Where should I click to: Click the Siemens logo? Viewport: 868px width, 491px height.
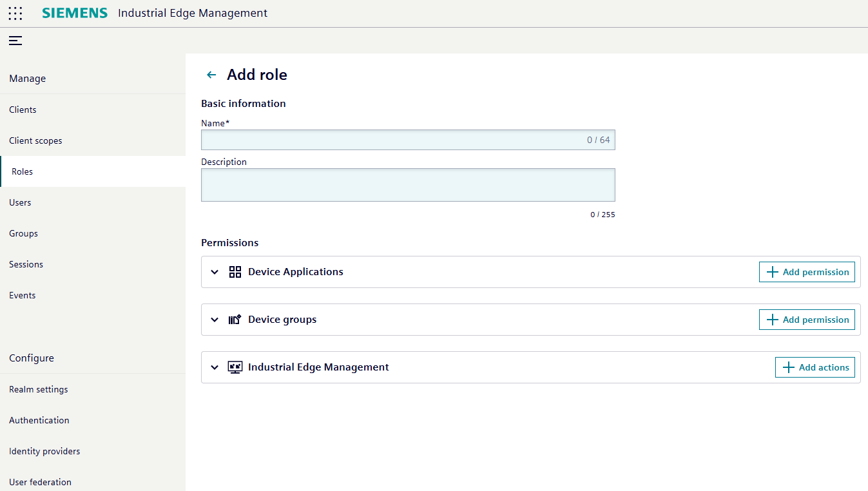[75, 13]
